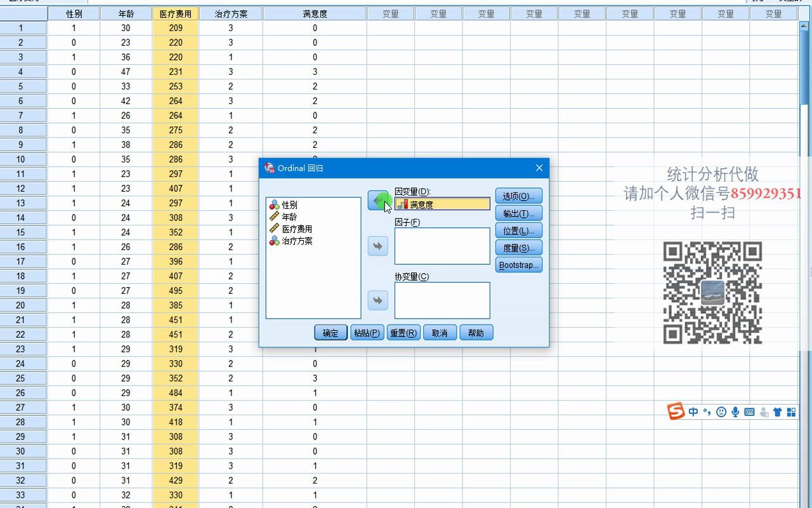Select the 医疗费用 variable in the dialog list

click(x=291, y=229)
